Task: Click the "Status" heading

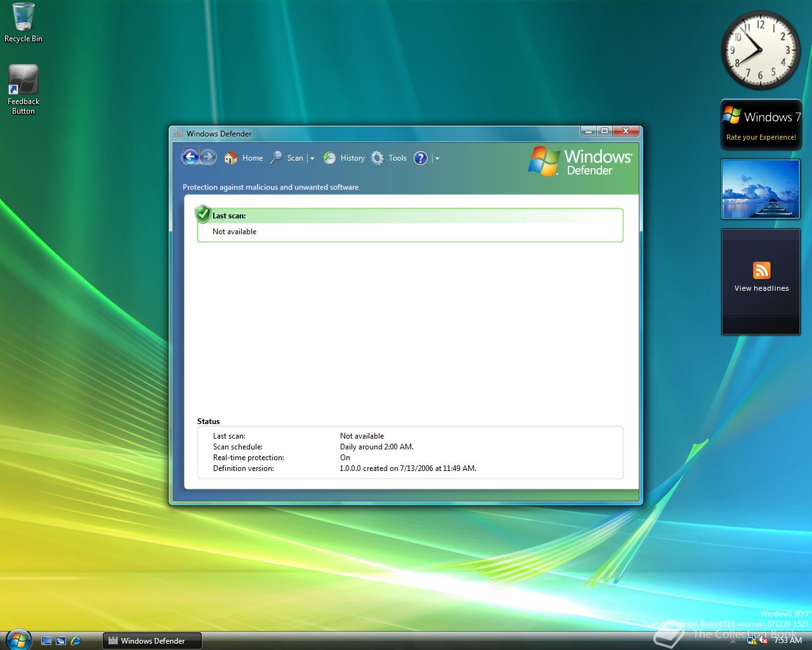Action: point(208,421)
